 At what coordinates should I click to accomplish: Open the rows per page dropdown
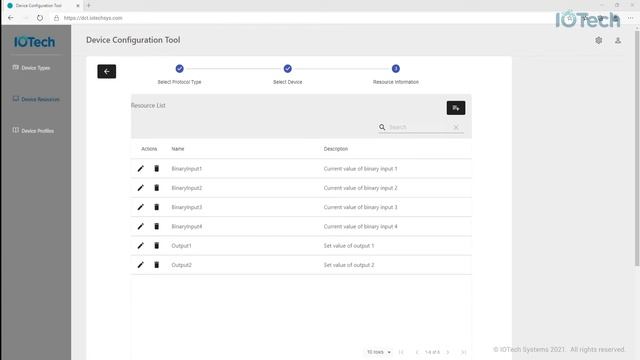[x=379, y=352]
